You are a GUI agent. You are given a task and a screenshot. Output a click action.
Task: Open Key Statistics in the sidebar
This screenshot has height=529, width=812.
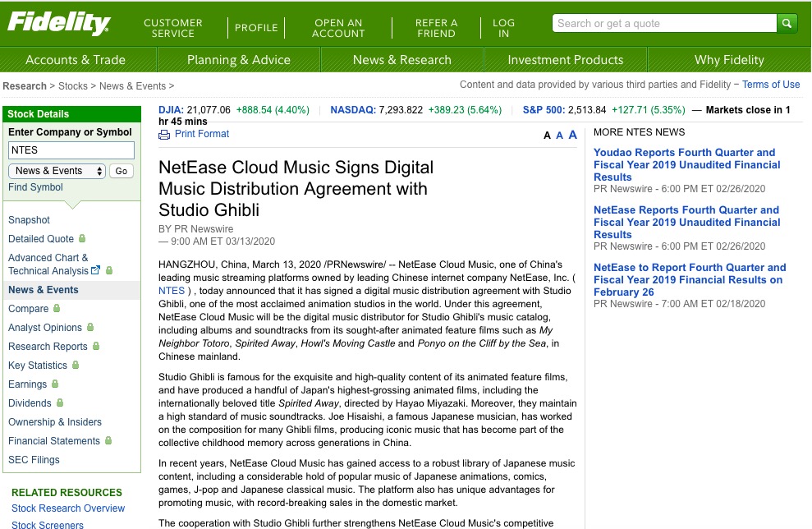tap(38, 366)
